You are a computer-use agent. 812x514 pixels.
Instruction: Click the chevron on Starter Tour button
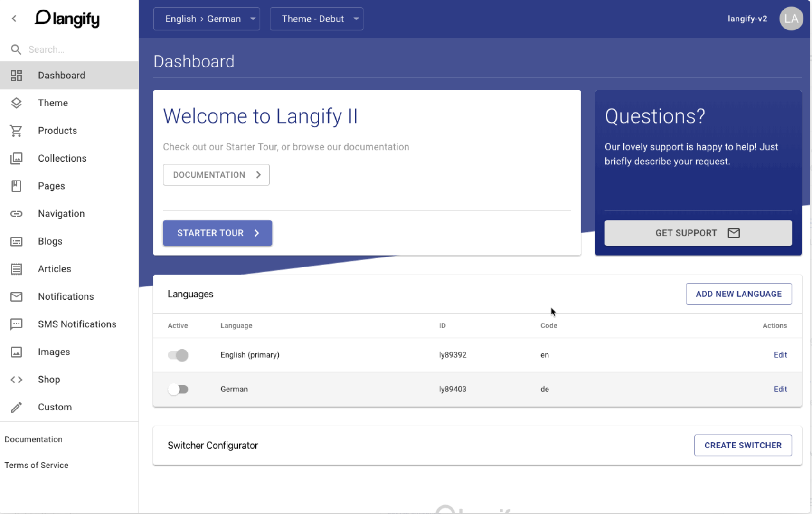click(x=257, y=233)
